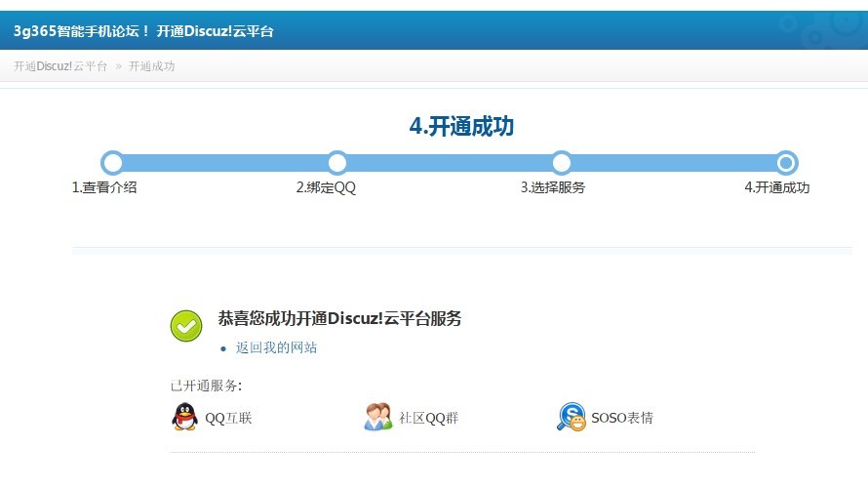868x488 pixels.
Task: Click the 已开通服务 label
Action: click(206, 386)
